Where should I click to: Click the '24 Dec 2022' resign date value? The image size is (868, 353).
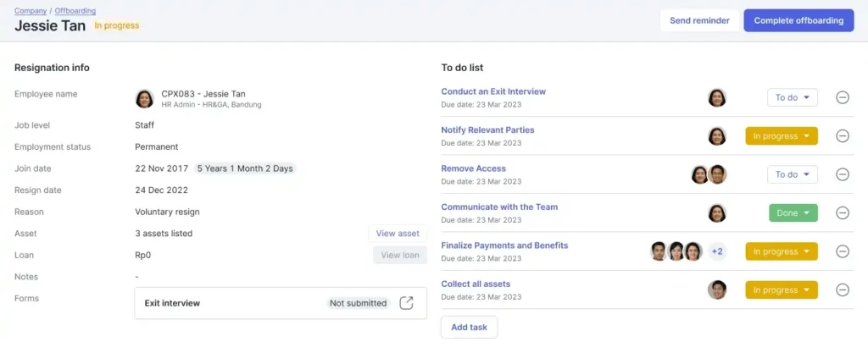click(x=161, y=190)
